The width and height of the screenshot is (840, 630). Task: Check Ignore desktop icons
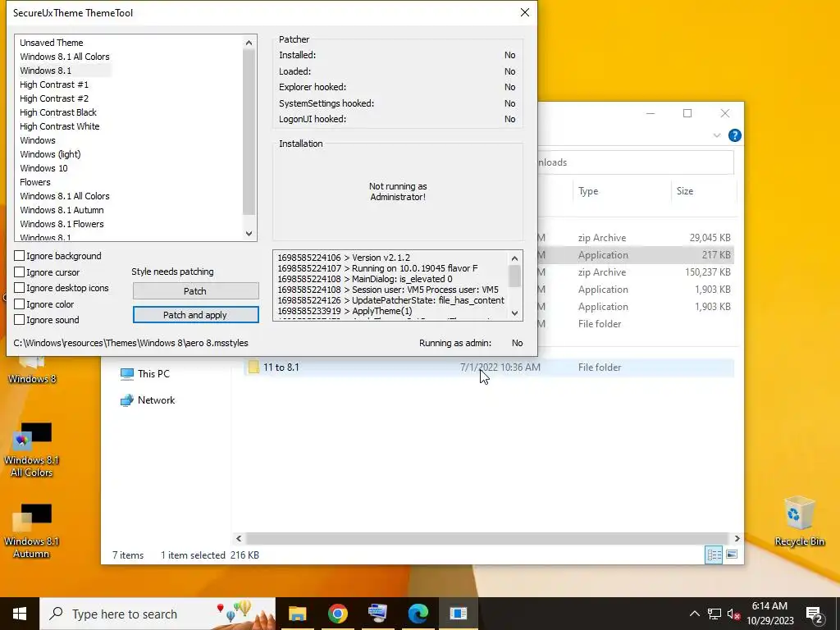(20, 288)
